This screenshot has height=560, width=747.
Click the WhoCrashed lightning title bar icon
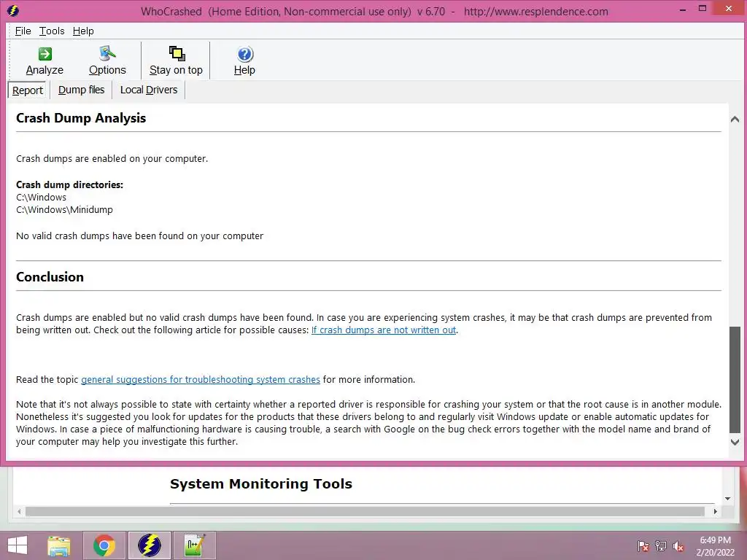13,11
